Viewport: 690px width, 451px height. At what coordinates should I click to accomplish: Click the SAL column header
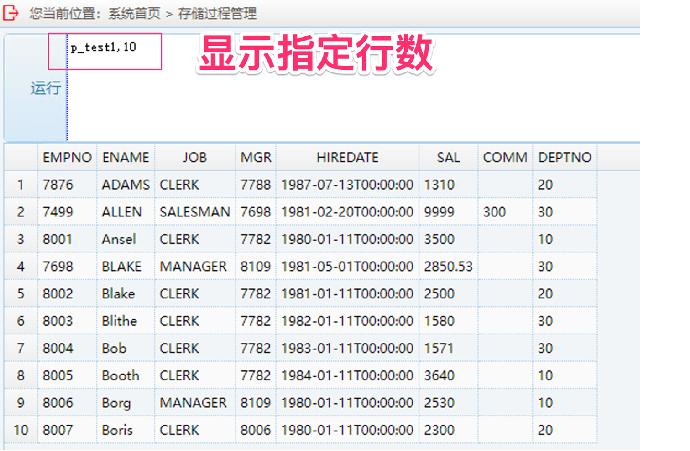point(448,158)
